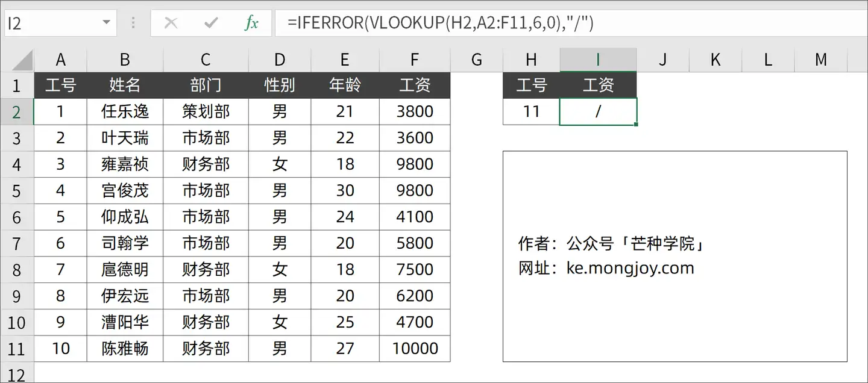Click the salary cell 7500
868x383 pixels.
tap(415, 269)
